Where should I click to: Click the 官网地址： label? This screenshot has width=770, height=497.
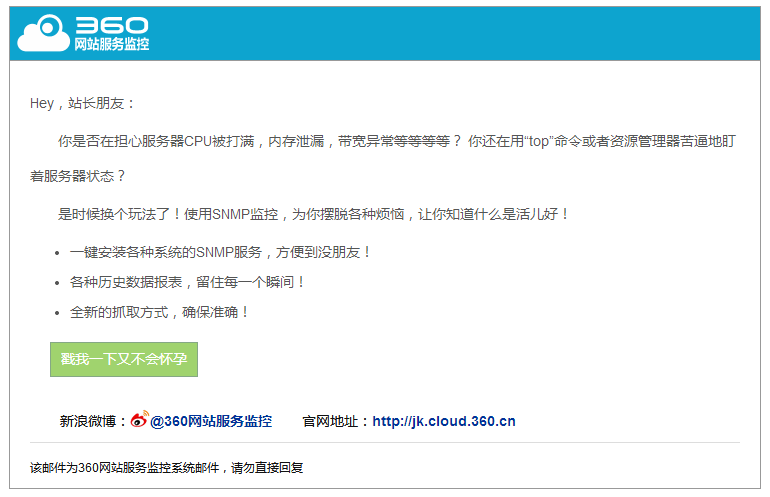click(x=336, y=421)
